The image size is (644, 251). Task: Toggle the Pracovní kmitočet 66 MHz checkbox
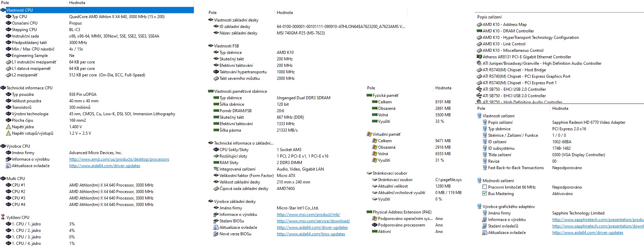click(485, 187)
